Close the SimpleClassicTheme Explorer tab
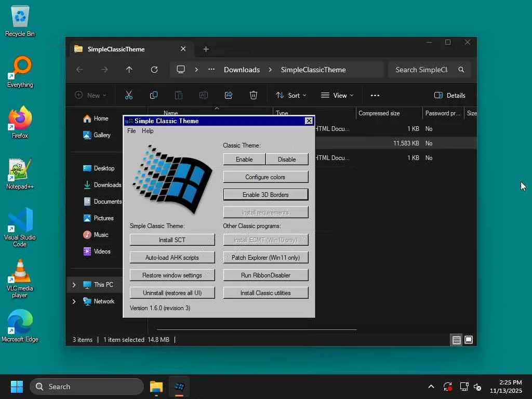Screen dimensions: 532x399 coord(183,49)
